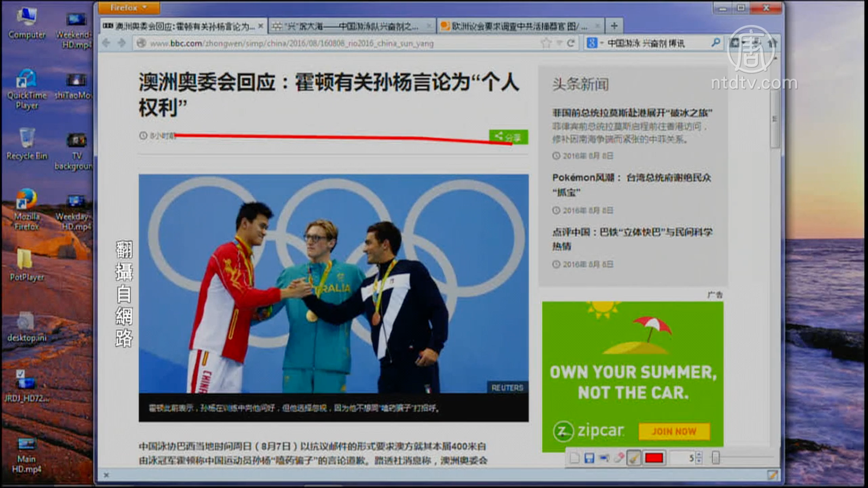
Task: Select the paintbrush drawing tool
Action: tap(634, 458)
